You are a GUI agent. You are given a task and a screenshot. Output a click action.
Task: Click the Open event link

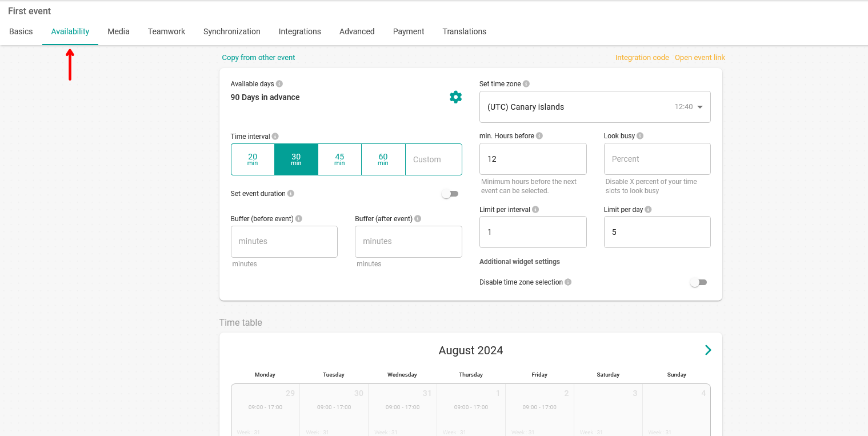[700, 58]
